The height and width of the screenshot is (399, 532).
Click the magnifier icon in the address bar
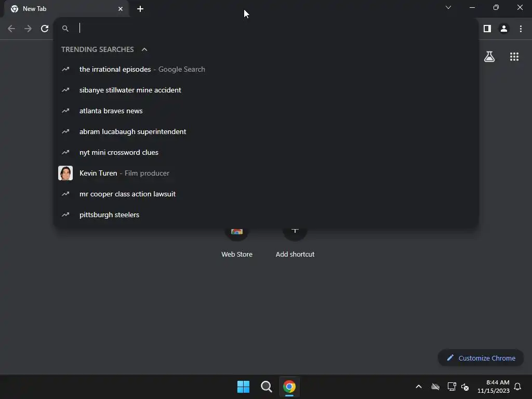(x=65, y=29)
